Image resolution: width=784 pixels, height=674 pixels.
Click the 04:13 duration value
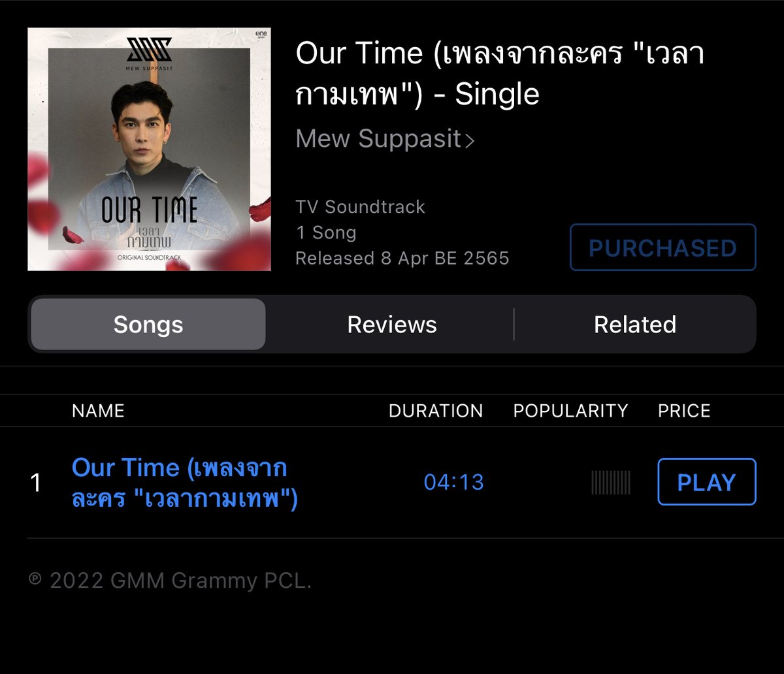coord(454,482)
